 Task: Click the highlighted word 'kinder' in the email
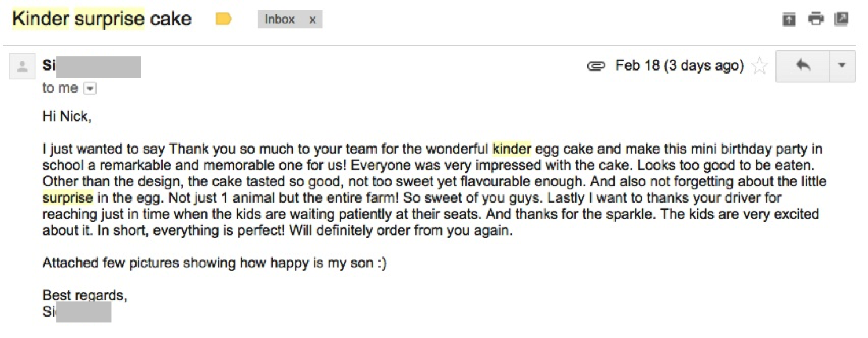[x=512, y=149]
